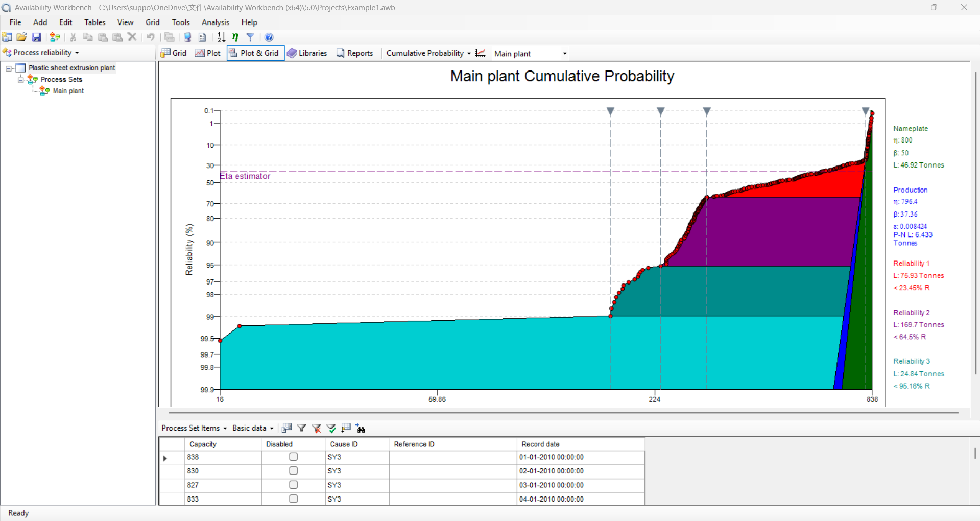Image resolution: width=980 pixels, height=521 pixels.
Task: Tick the Disabled checkbox for capacity 830
Action: (293, 470)
